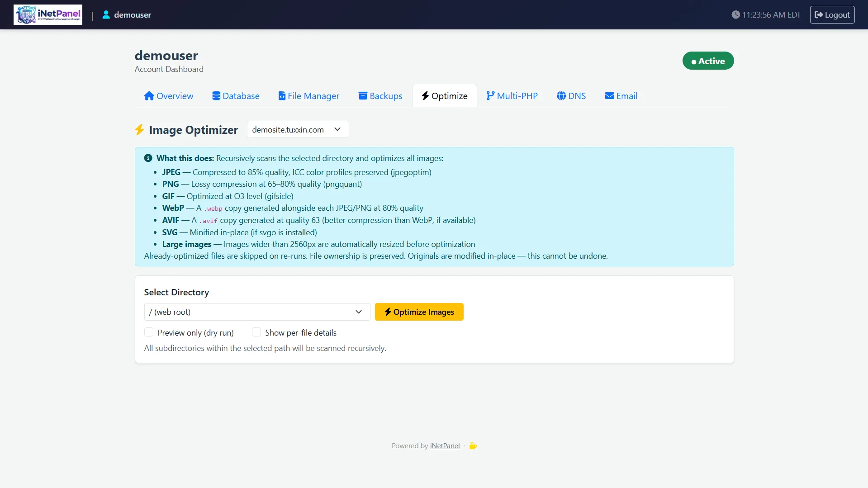Screen dimensions: 868x488
Task: Switch to the Overview tab
Action: tap(168, 95)
